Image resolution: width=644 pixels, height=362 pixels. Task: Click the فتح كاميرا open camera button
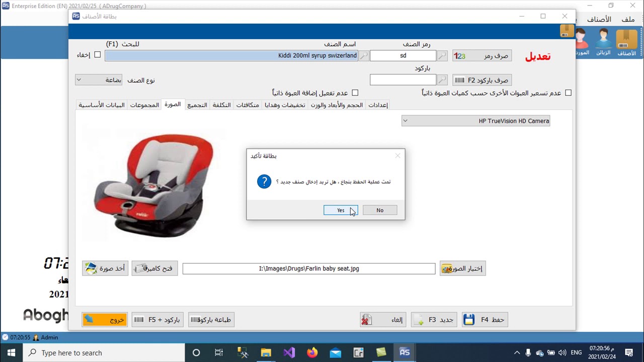(155, 268)
